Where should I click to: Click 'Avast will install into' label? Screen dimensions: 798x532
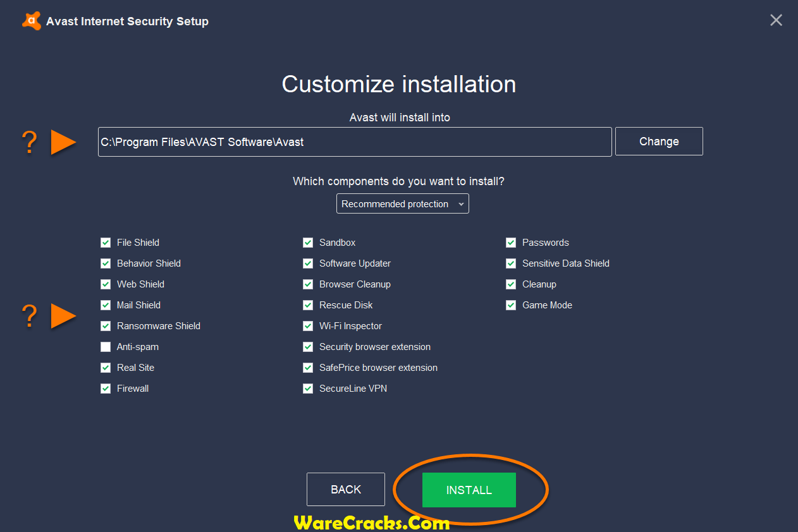click(400, 118)
